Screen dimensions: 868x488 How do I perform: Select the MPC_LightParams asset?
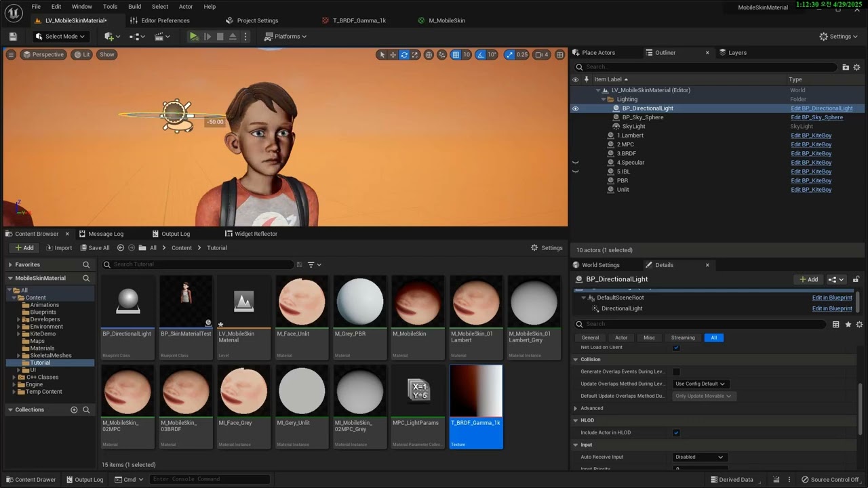point(418,406)
